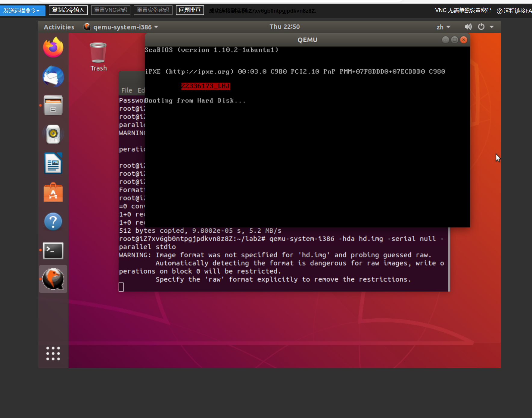Show all applications grid

click(53, 353)
